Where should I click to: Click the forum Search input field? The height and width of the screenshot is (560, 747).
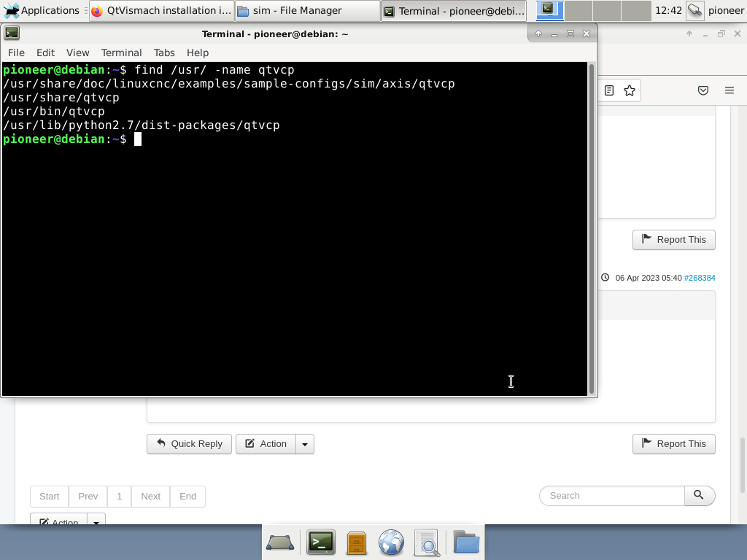point(612,496)
